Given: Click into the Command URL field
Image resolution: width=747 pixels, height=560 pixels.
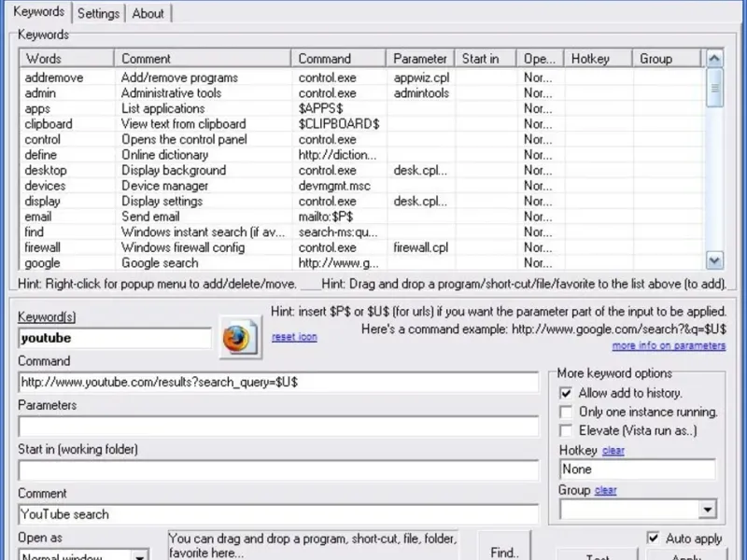Looking at the screenshot, I should pos(278,383).
